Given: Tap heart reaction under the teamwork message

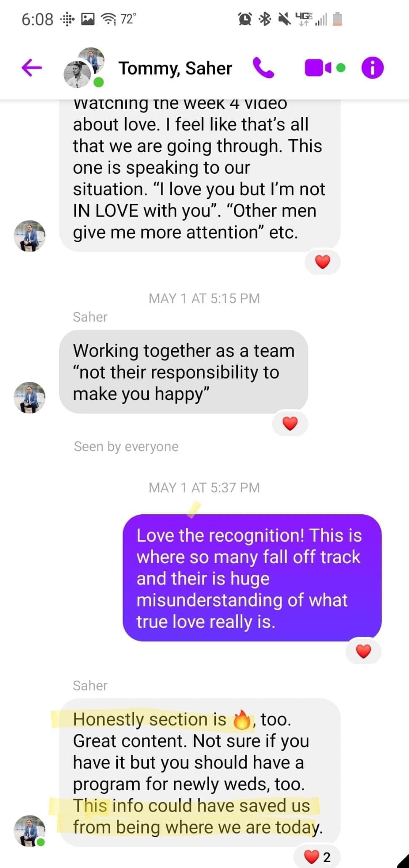Looking at the screenshot, I should (x=290, y=423).
